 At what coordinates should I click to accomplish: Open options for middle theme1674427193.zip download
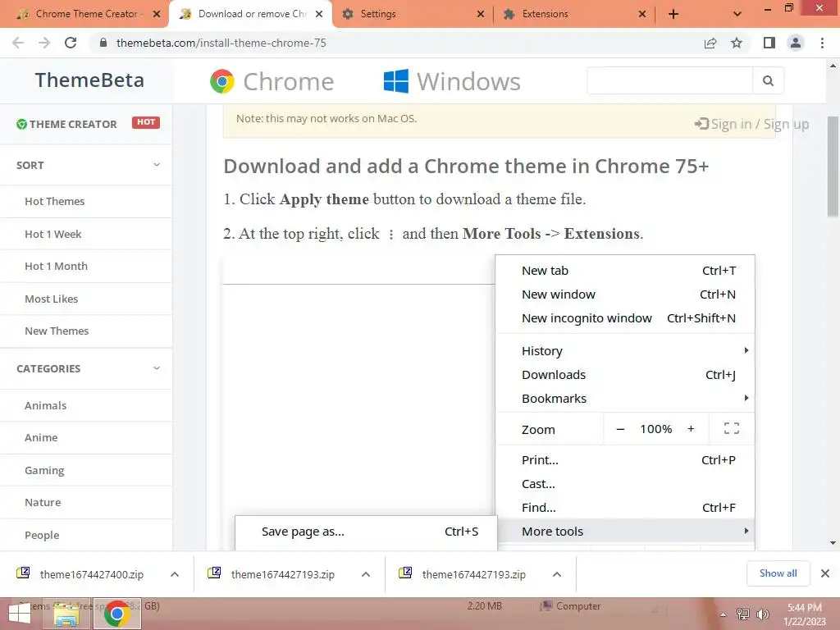(x=366, y=574)
